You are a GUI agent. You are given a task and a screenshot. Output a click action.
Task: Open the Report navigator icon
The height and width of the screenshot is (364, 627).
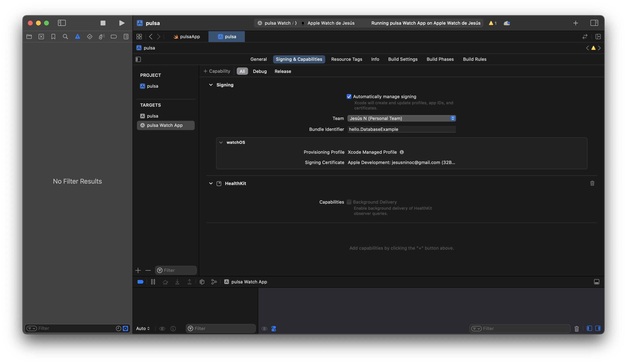point(126,37)
